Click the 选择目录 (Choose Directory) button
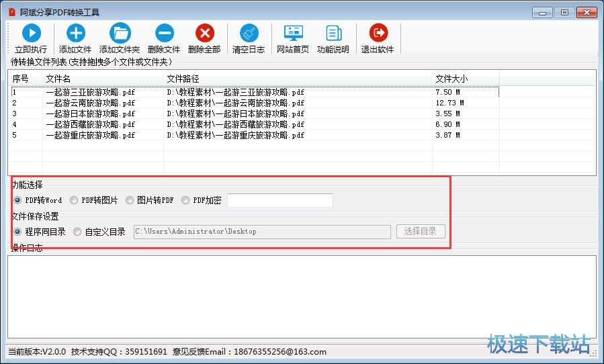The width and height of the screenshot is (604, 364). point(421,232)
